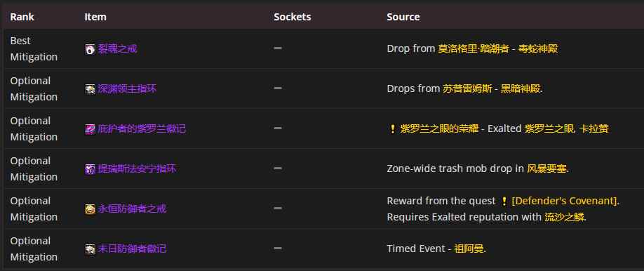Open the 永恒防御者之戒 item link
The width and height of the screenshot is (644, 271).
point(132,209)
